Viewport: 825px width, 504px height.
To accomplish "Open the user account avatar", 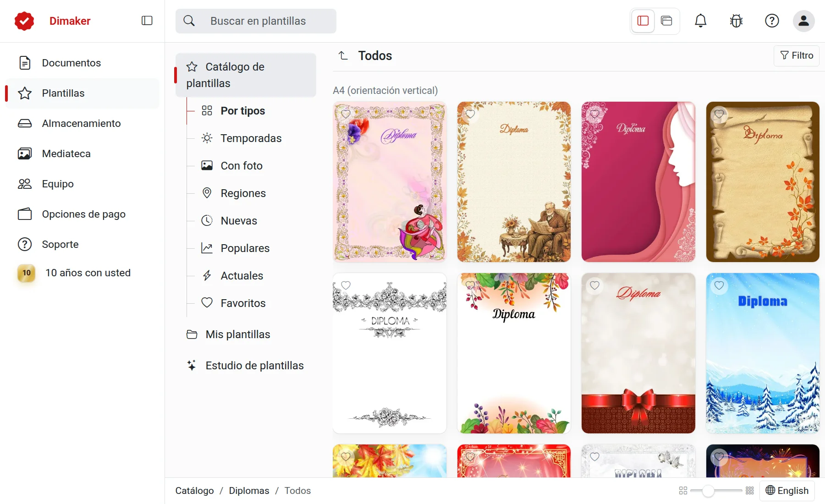I will [803, 21].
